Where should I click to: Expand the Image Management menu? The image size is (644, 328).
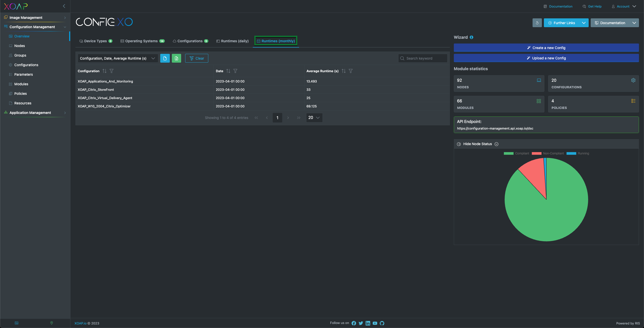click(35, 18)
